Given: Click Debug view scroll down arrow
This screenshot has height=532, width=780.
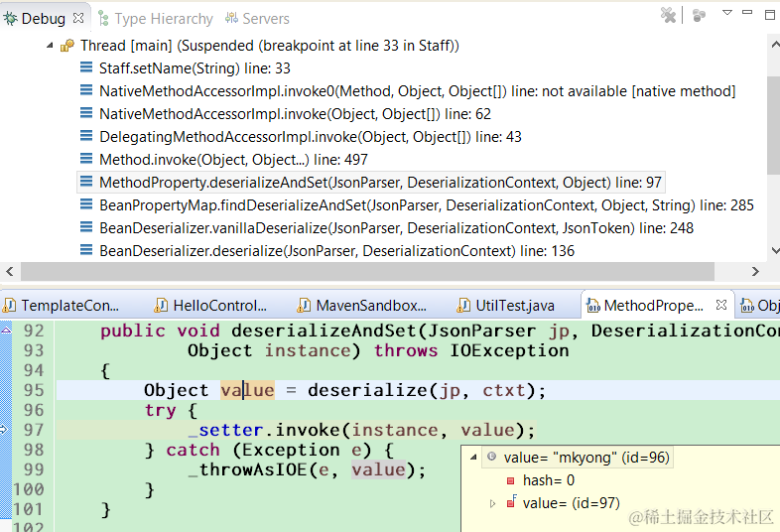Looking at the screenshot, I should point(774,250).
